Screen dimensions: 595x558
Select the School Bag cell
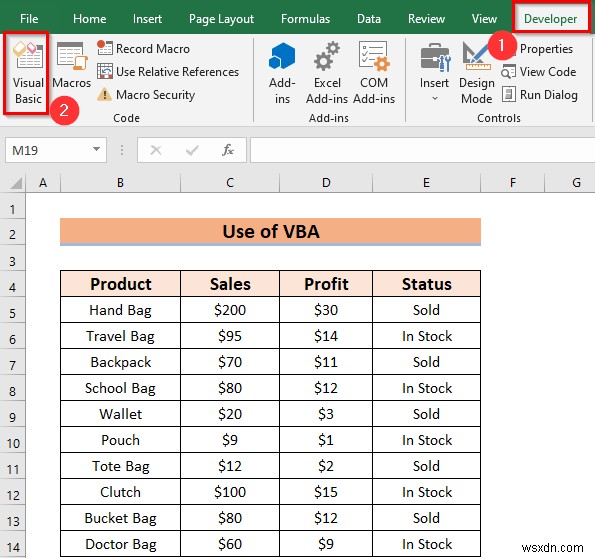pos(120,388)
